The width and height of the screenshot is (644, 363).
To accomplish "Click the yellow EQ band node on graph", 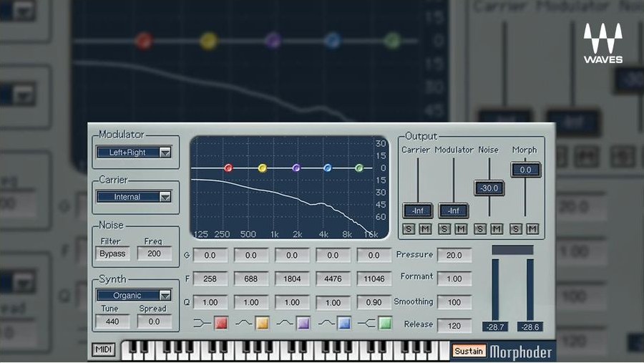I will (x=263, y=168).
